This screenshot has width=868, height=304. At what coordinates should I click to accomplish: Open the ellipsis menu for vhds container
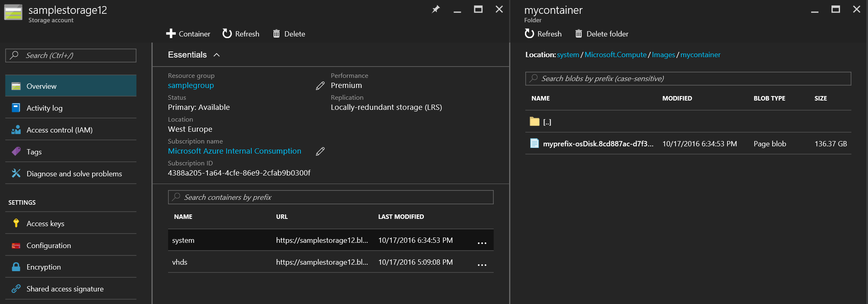482,265
